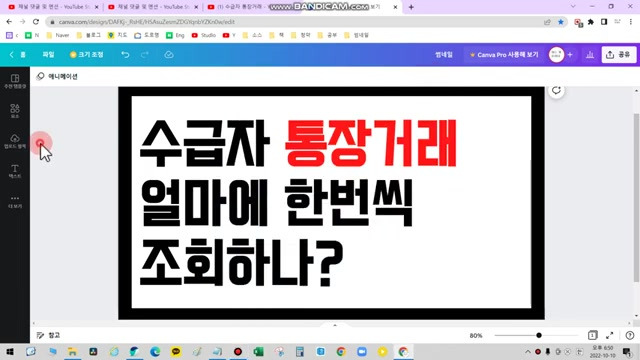Image resolution: width=640 pixels, height=360 pixels.
Task: Show hidden system tray icons
Action: coord(528,351)
